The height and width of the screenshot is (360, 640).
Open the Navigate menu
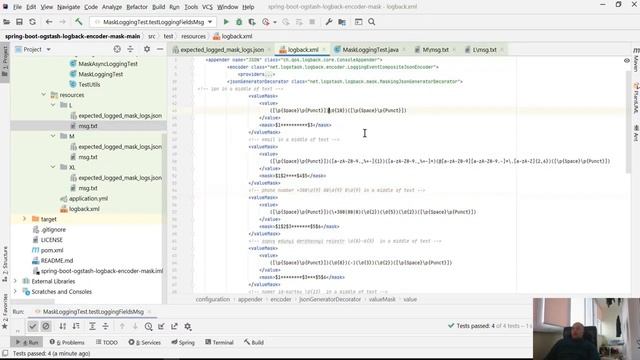click(x=69, y=7)
